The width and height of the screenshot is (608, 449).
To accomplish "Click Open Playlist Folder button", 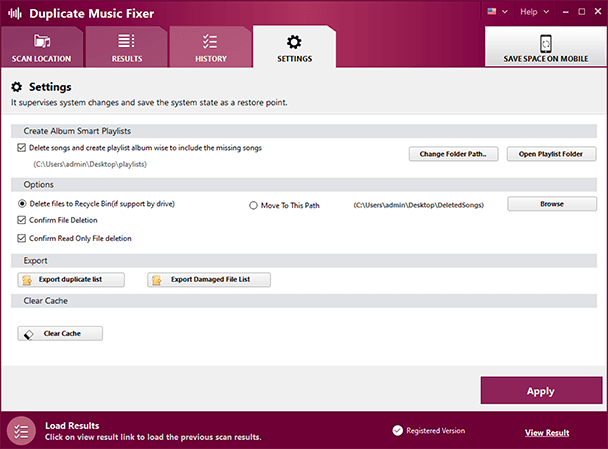I will point(551,154).
